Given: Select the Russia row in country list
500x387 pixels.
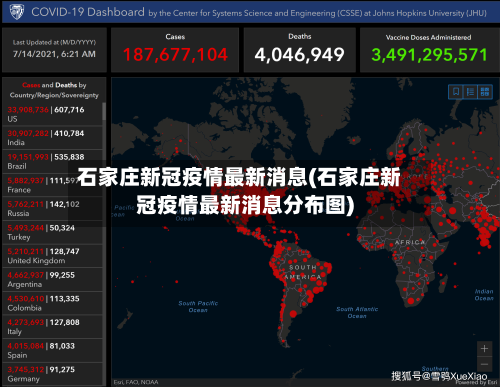Looking at the screenshot, I should (52, 209).
